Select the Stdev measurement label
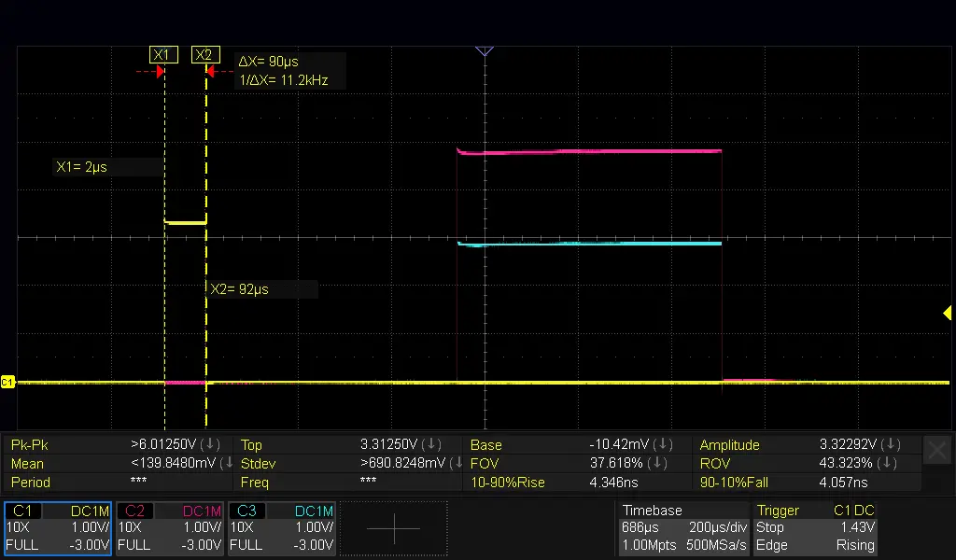956x560 pixels. tap(258, 464)
